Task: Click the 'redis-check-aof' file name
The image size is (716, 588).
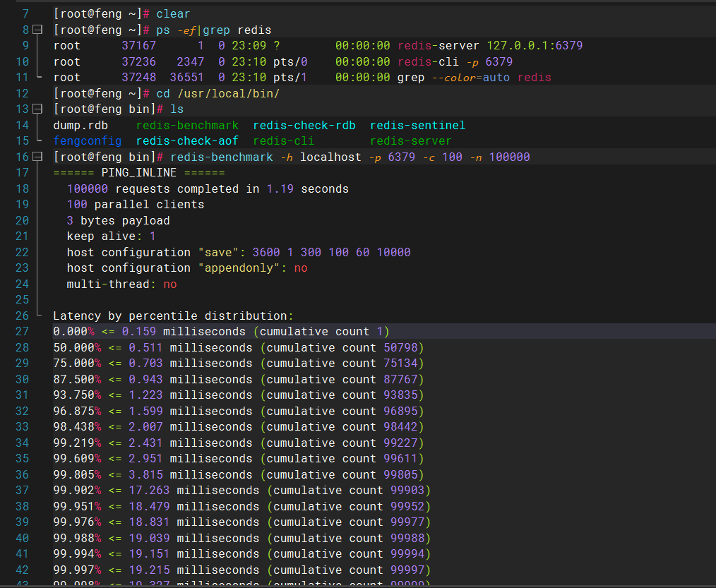Action: tap(187, 141)
